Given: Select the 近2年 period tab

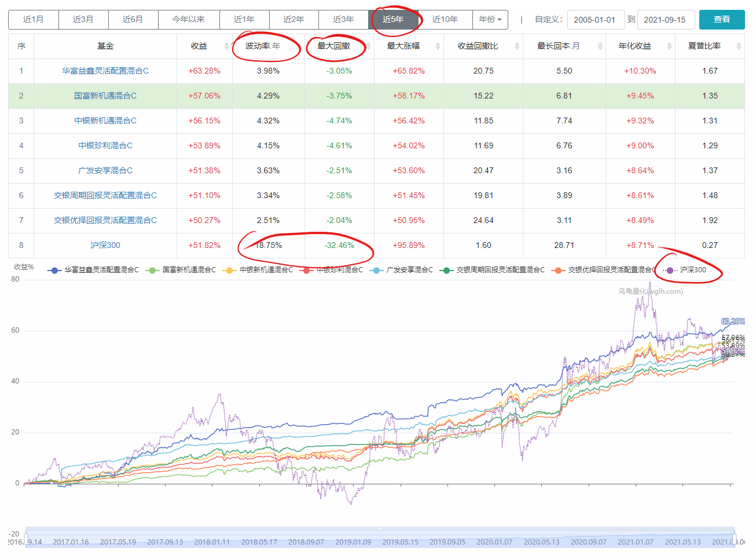Looking at the screenshot, I should 294,19.
